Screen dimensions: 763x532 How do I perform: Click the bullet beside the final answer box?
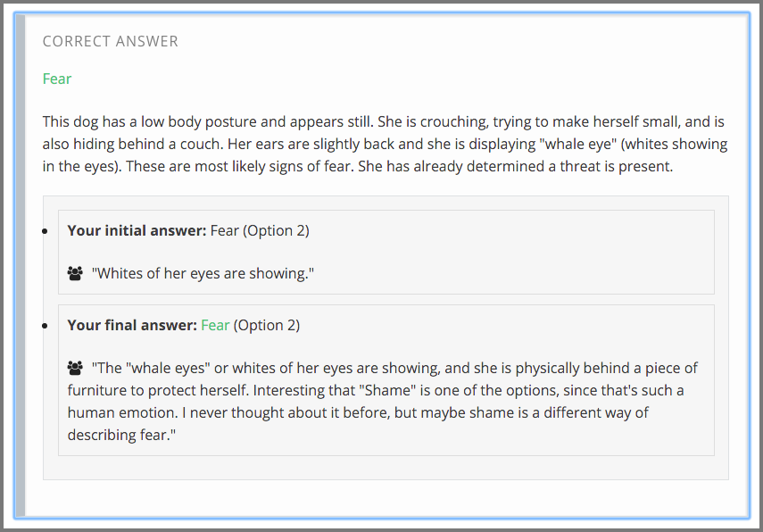tap(46, 326)
